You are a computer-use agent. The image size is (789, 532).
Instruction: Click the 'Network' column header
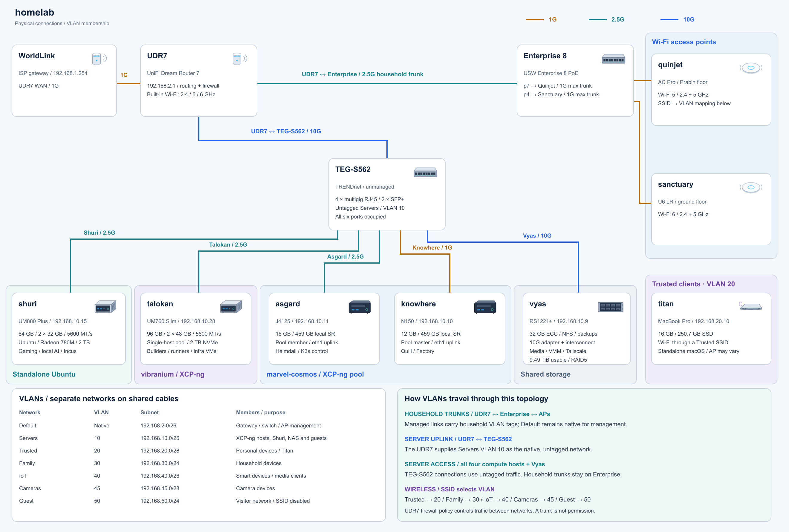coord(30,412)
